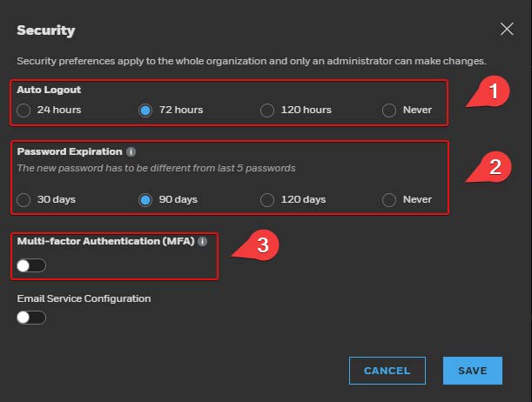Close the Security dialog
The width and height of the screenshot is (532, 402).
click(507, 30)
